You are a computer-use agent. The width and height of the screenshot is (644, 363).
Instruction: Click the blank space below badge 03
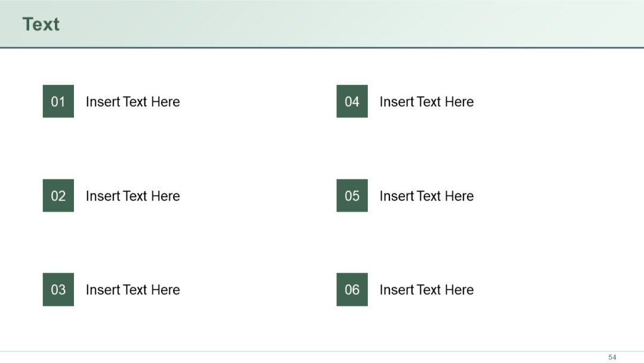58,328
